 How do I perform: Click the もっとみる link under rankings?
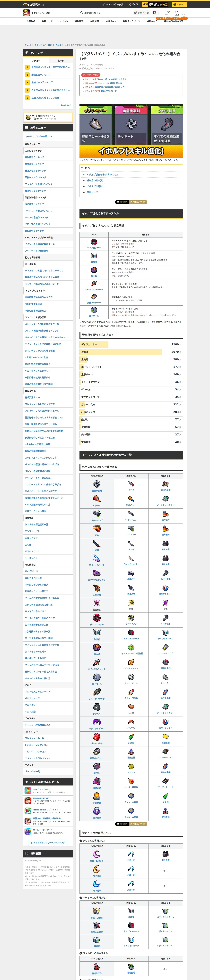pyautogui.click(x=66, y=105)
